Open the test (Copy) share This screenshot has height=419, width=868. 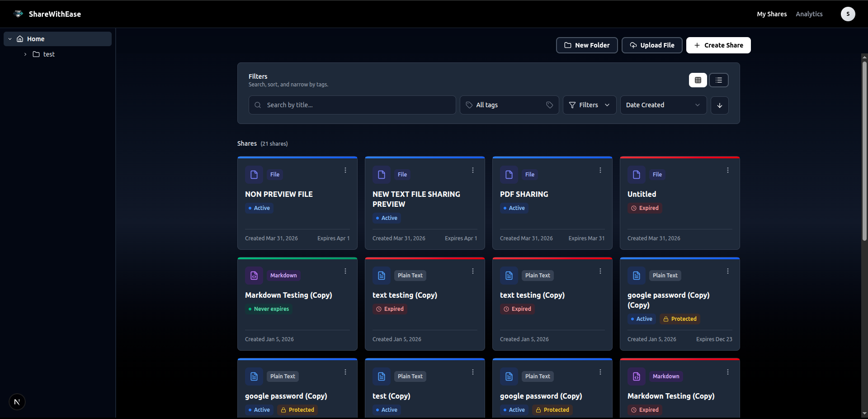[392, 396]
